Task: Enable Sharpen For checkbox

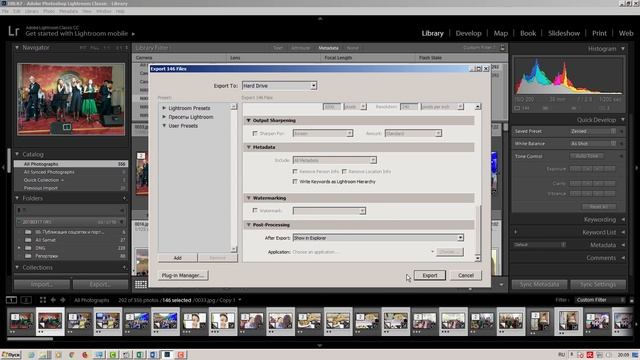Action: [255, 133]
